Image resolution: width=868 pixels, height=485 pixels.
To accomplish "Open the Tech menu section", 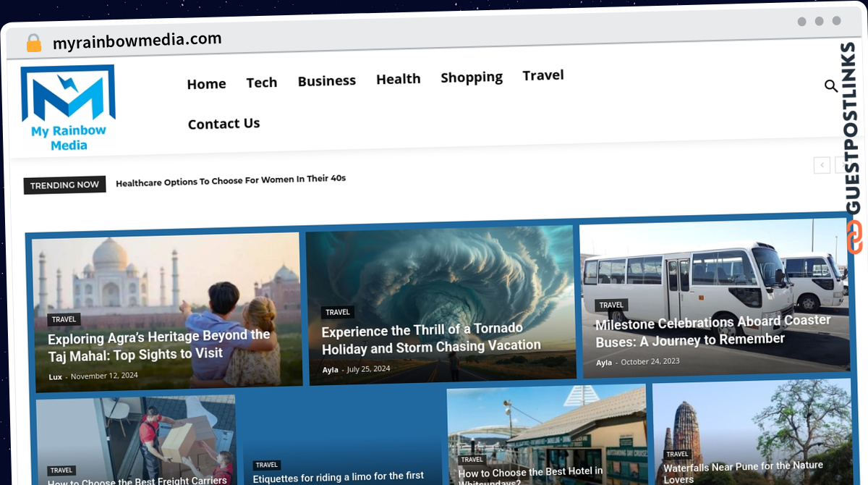I will [262, 83].
